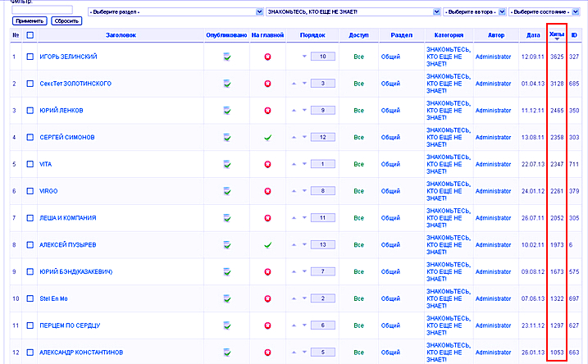This screenshot has height=364, width=588.
Task: Check the box for VITA
Action: (30, 164)
